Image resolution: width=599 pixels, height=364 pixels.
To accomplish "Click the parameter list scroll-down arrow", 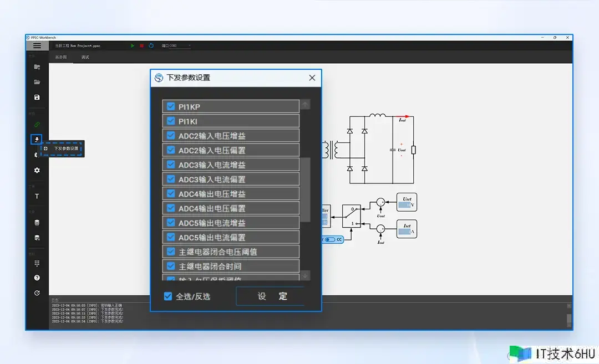I will click(304, 275).
